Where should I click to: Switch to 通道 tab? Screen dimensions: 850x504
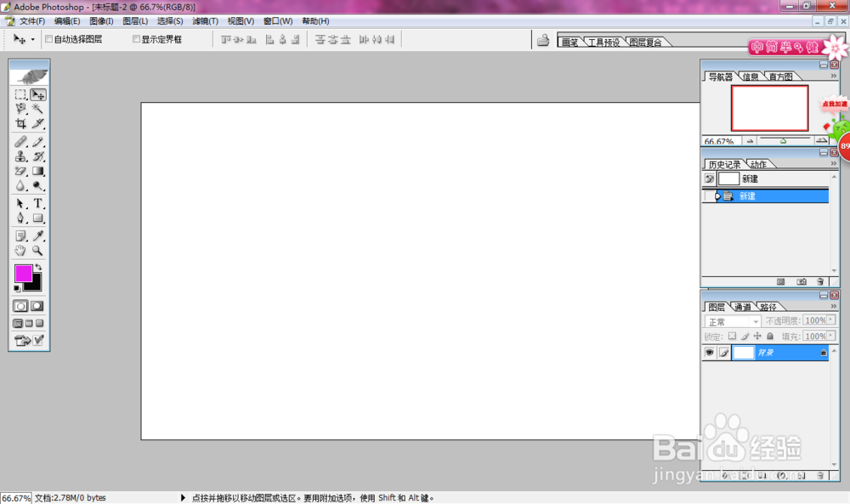point(743,308)
